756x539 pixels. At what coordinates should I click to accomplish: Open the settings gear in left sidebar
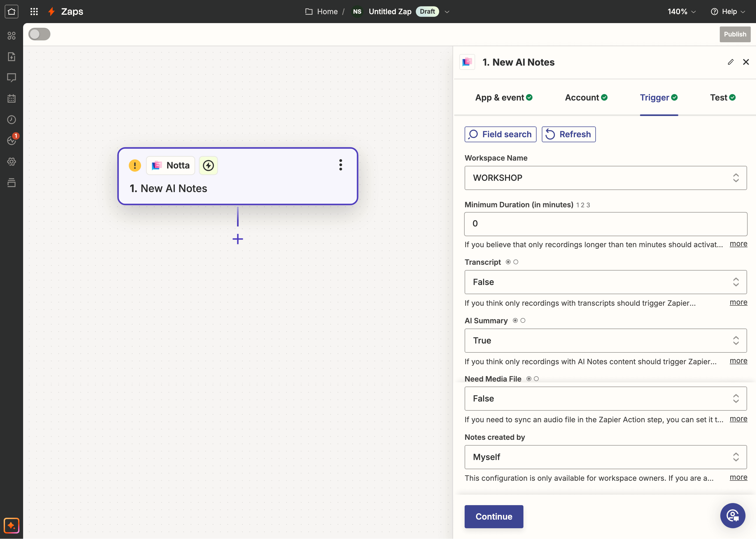[12, 162]
